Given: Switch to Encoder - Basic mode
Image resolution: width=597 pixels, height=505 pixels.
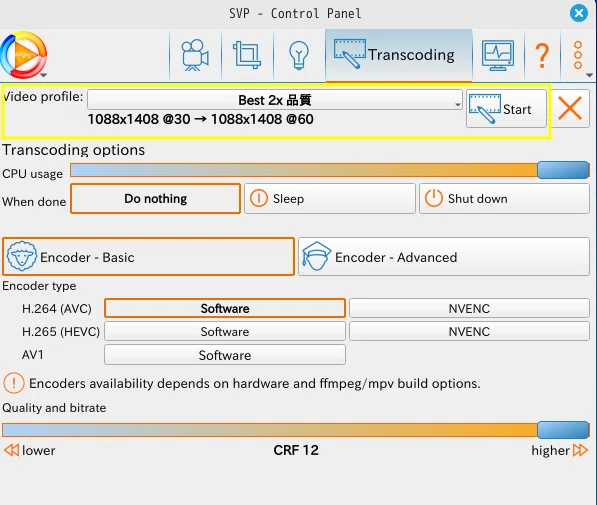Looking at the screenshot, I should [x=148, y=257].
